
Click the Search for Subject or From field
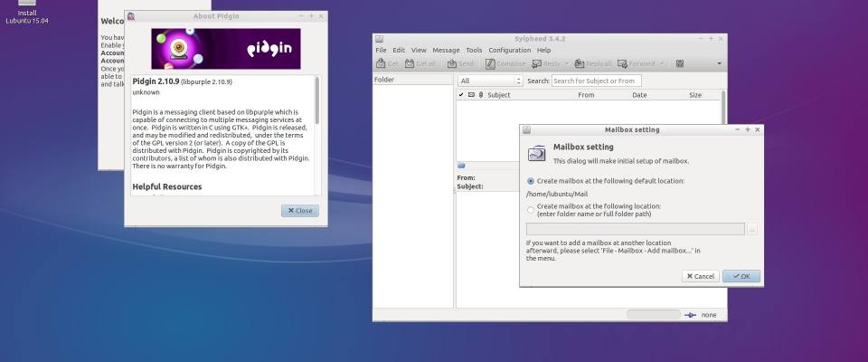(x=596, y=81)
